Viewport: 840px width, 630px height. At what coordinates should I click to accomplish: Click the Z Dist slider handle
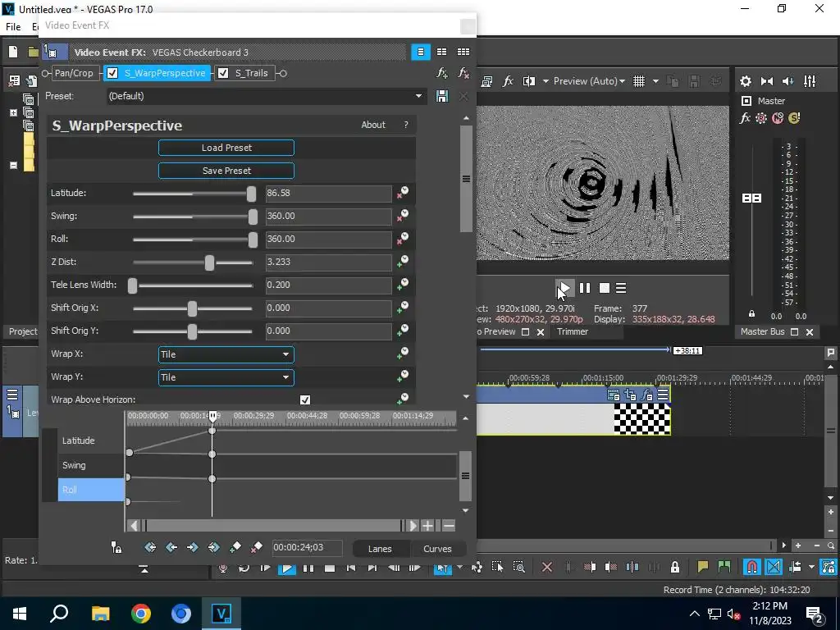pos(209,262)
